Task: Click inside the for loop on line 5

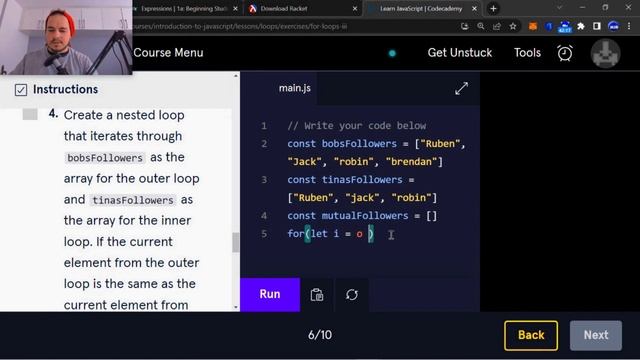Action: point(330,234)
